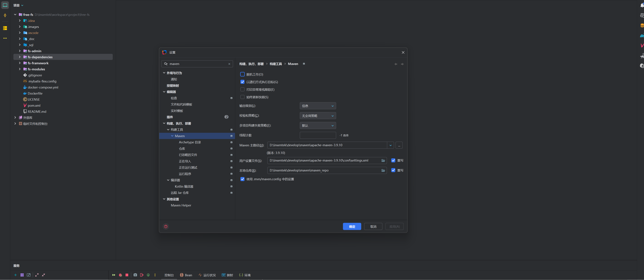The height and width of the screenshot is (280, 644).
Task: Open help question mark in settings dialog
Action: (x=166, y=226)
